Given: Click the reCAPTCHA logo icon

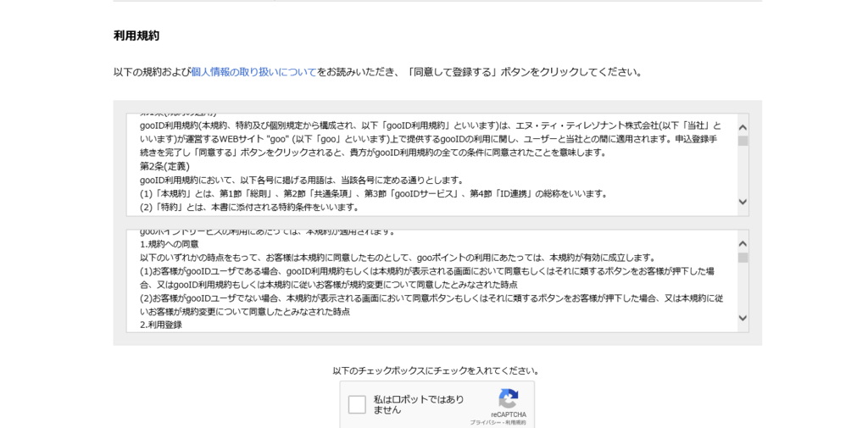Looking at the screenshot, I should point(509,398).
